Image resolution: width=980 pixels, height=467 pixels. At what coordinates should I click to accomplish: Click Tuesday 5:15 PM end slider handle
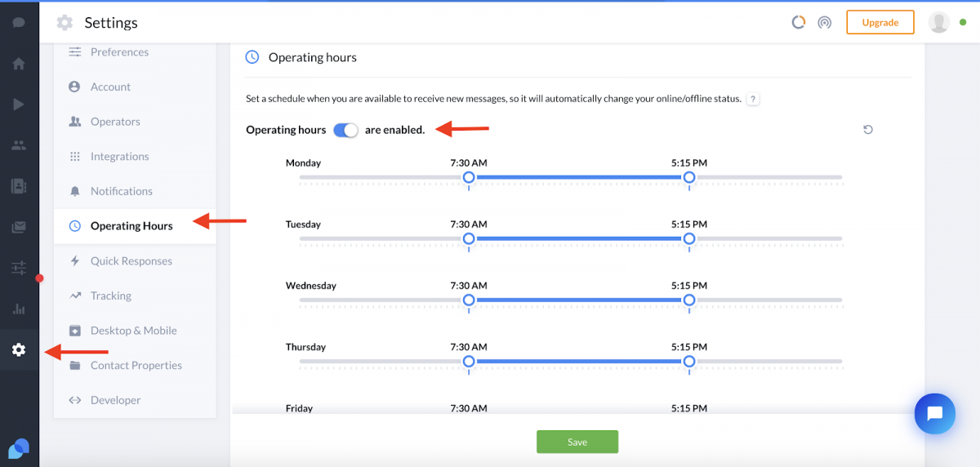point(689,238)
